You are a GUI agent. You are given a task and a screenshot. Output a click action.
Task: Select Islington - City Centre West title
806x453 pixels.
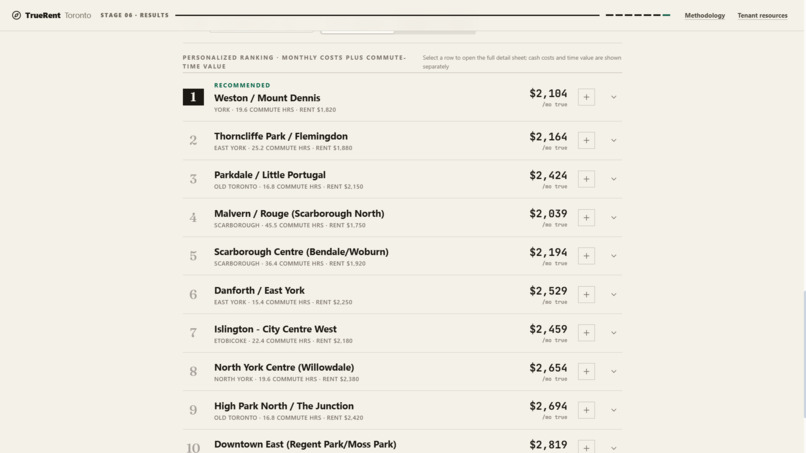tap(275, 329)
